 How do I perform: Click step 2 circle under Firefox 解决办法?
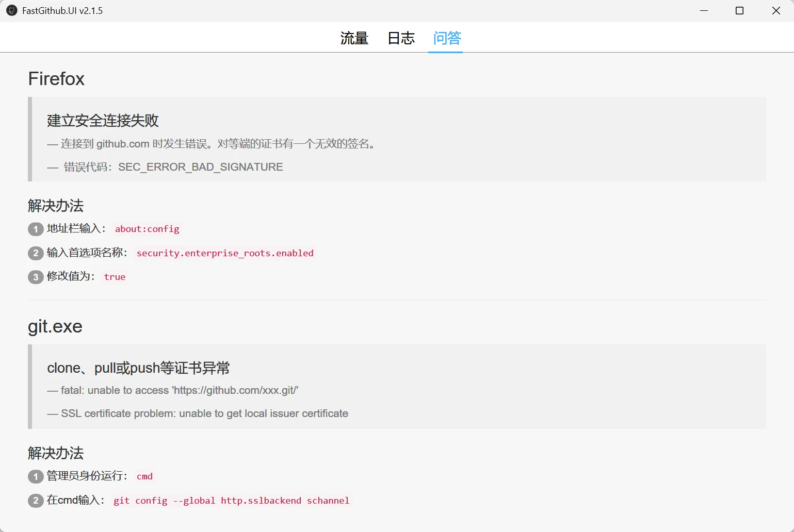(35, 253)
